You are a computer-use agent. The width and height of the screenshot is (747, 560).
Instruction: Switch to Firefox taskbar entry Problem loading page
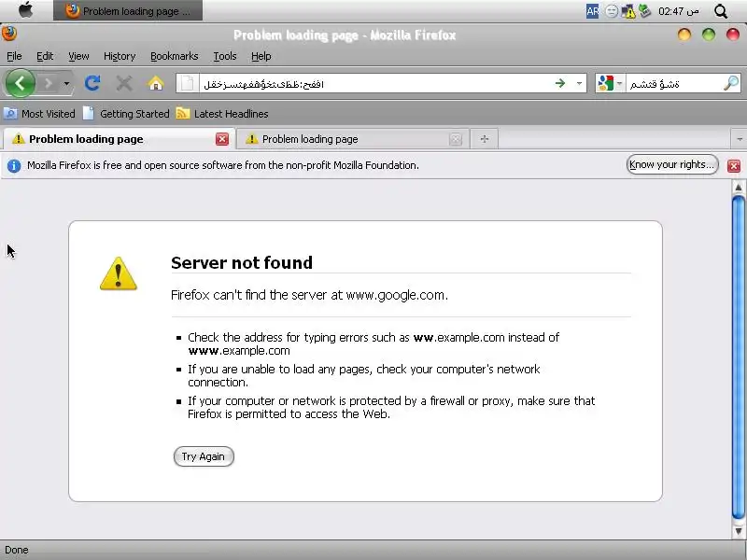[128, 11]
